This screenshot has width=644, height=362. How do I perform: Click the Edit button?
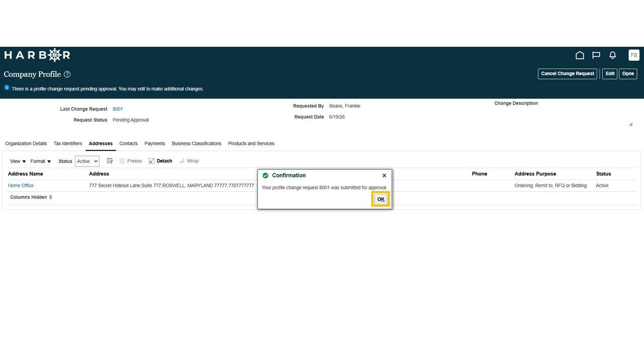pos(610,74)
